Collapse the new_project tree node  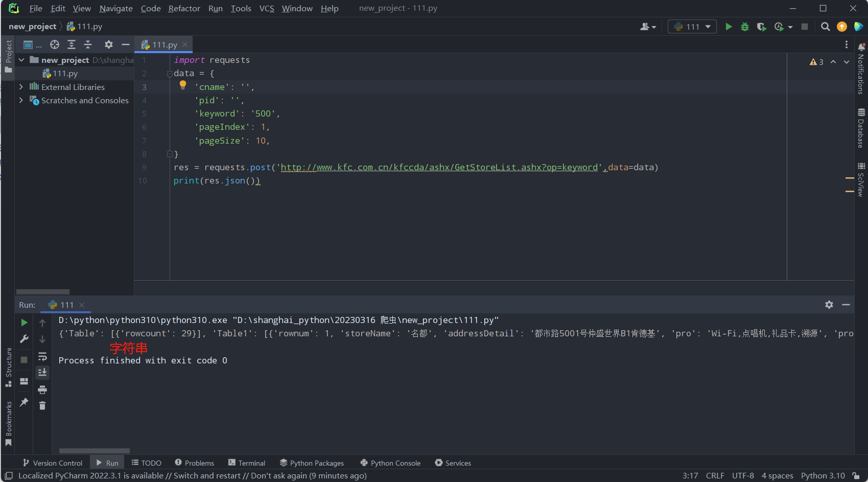(21, 60)
